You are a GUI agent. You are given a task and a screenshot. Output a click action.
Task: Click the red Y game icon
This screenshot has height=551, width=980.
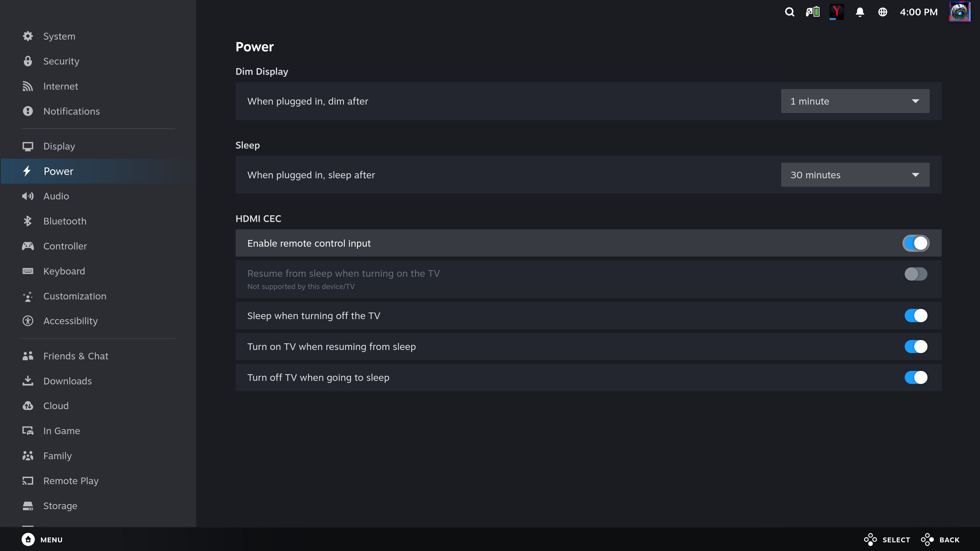click(x=836, y=12)
